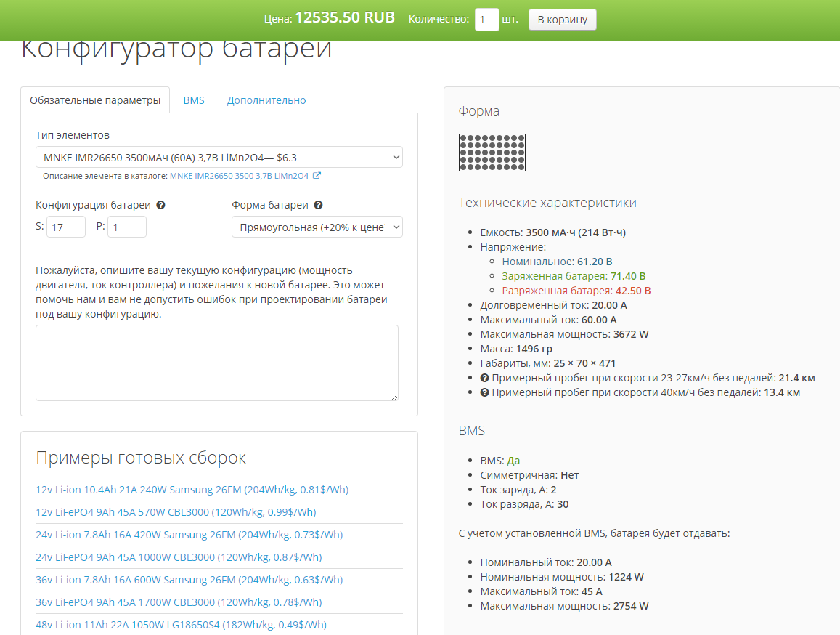Image resolution: width=840 pixels, height=635 pixels.
Task: Click the battery shape preview image
Action: 492,153
